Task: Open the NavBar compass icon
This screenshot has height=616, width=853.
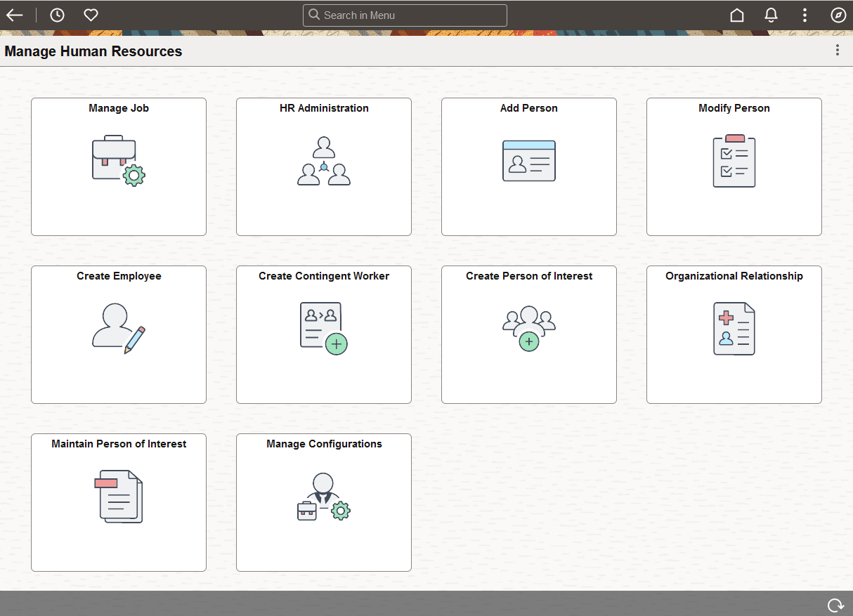Action: tap(838, 15)
